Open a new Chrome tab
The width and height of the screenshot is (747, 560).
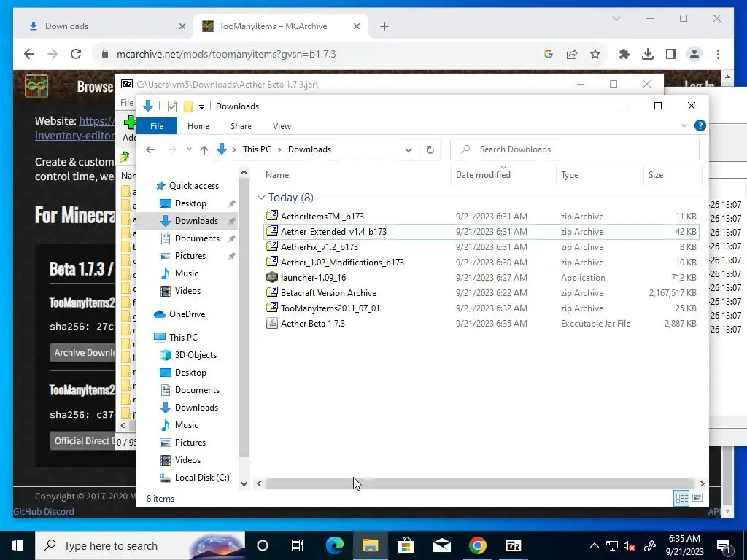[x=384, y=26]
